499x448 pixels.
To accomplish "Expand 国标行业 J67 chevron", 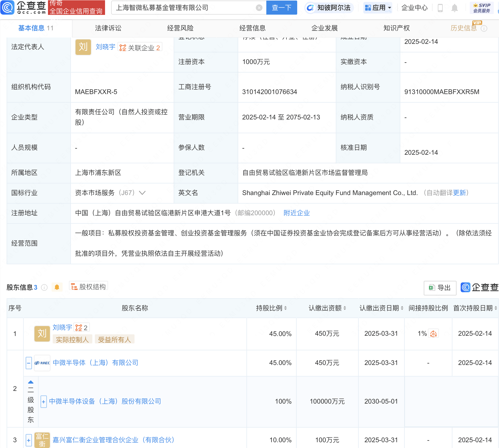I will coord(142,193).
